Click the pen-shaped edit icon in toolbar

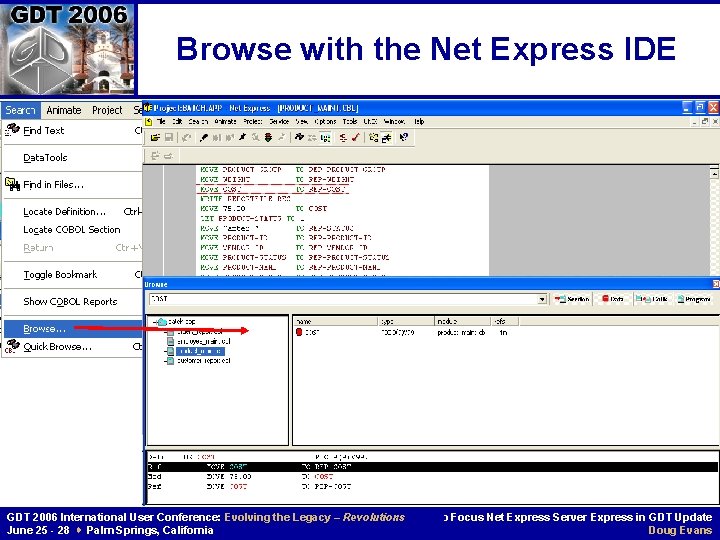coord(203,137)
